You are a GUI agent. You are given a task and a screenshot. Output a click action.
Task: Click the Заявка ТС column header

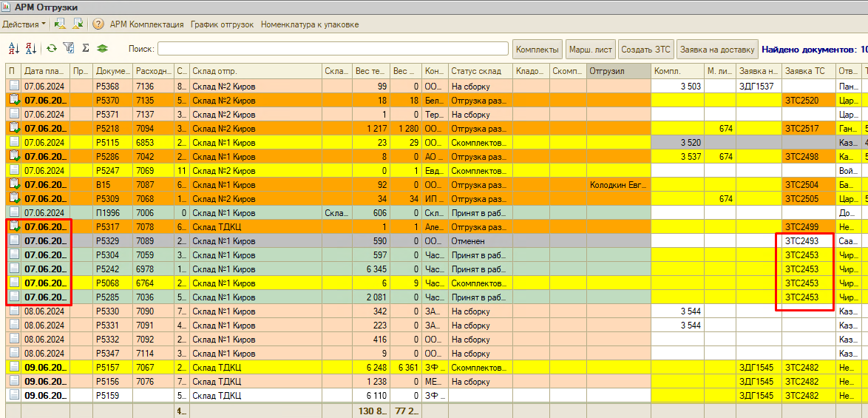point(810,71)
